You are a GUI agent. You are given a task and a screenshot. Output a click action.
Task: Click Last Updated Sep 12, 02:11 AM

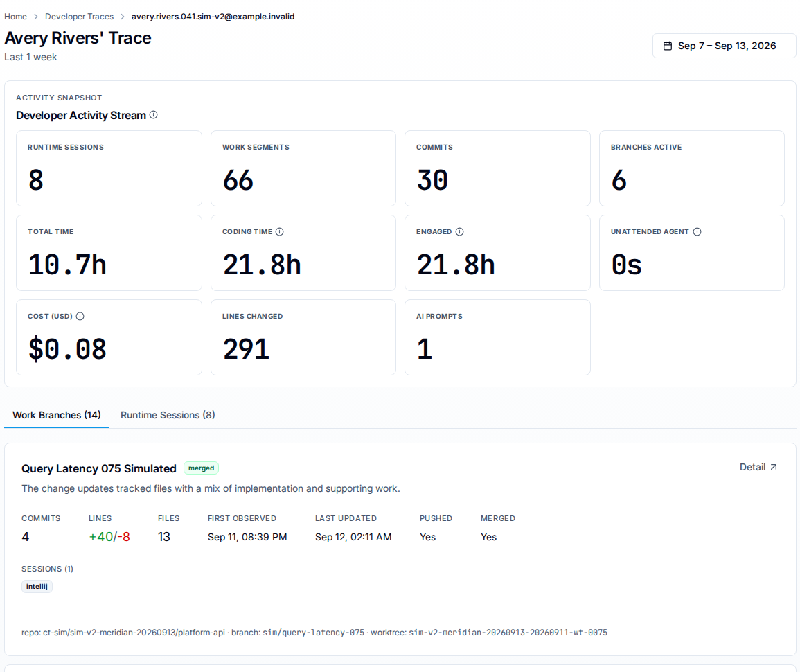pos(353,537)
